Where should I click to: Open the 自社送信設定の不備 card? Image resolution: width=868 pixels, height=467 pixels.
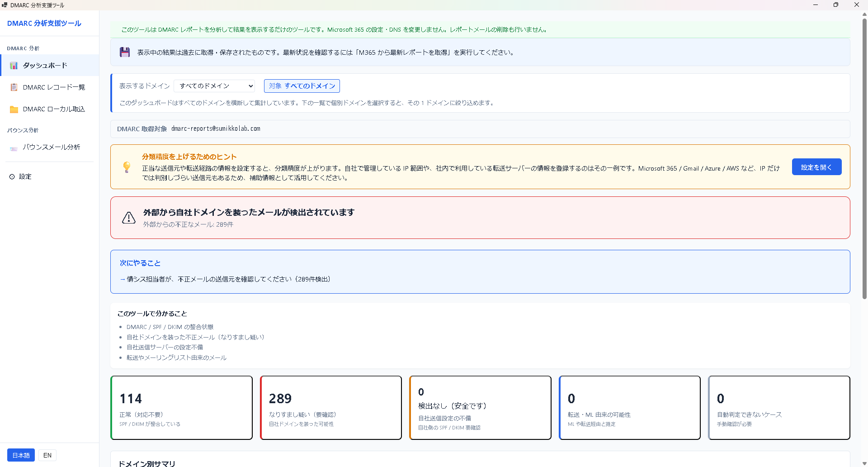point(480,408)
